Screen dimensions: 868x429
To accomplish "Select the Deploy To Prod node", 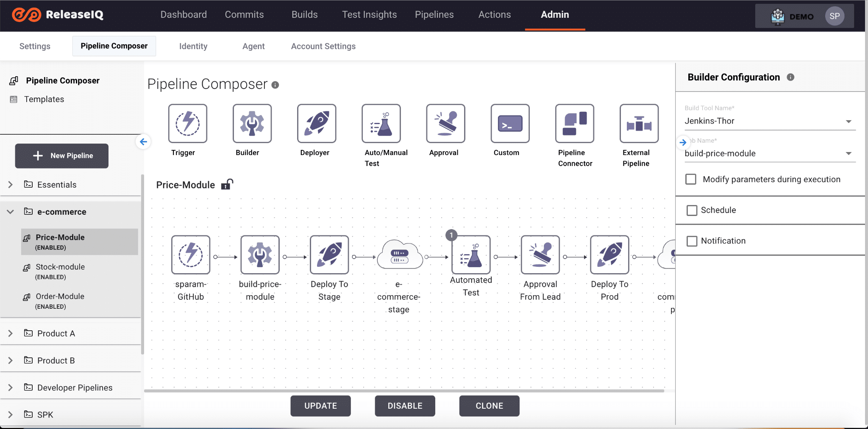I will click(x=609, y=255).
